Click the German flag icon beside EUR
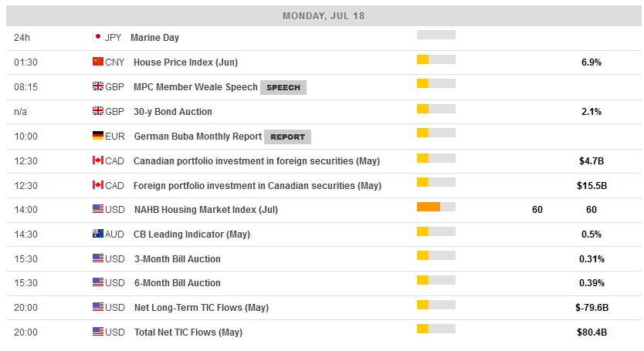644x351 pixels. [x=97, y=136]
